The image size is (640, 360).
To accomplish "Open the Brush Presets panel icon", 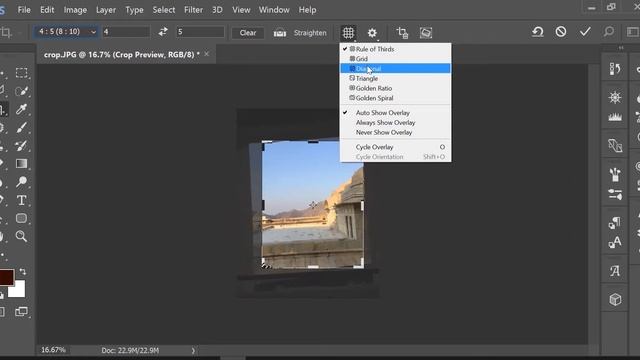I will tap(615, 174).
